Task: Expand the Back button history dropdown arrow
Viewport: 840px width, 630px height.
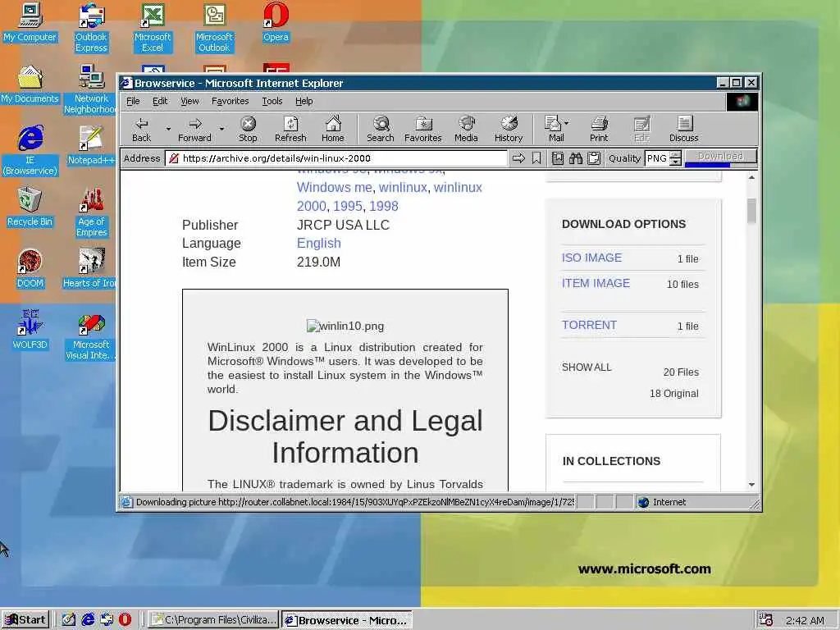Action: point(168,129)
